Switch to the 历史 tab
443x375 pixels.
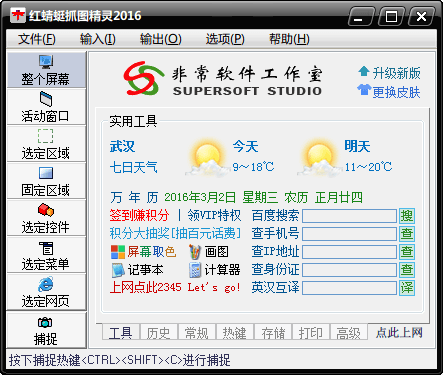pyautogui.click(x=159, y=332)
